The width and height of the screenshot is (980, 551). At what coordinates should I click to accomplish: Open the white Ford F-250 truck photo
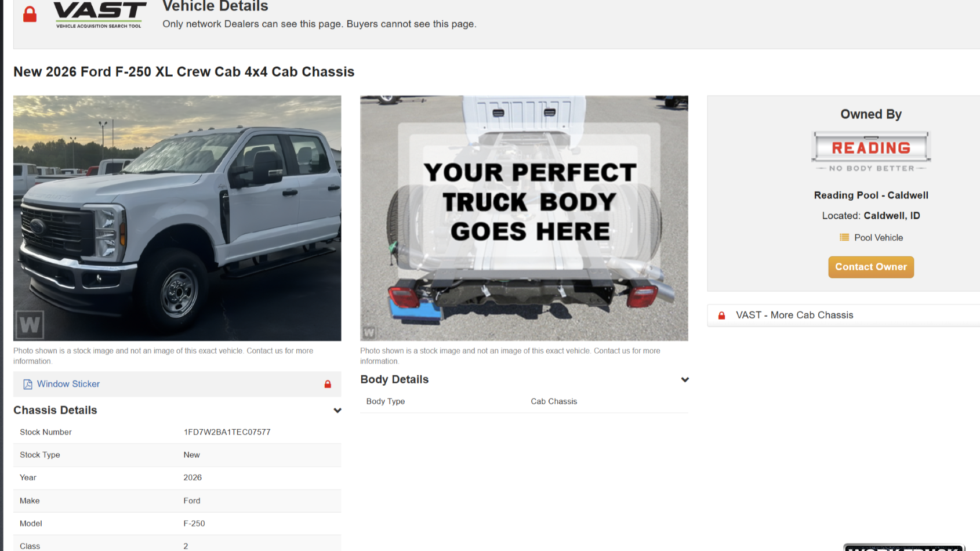pos(177,217)
